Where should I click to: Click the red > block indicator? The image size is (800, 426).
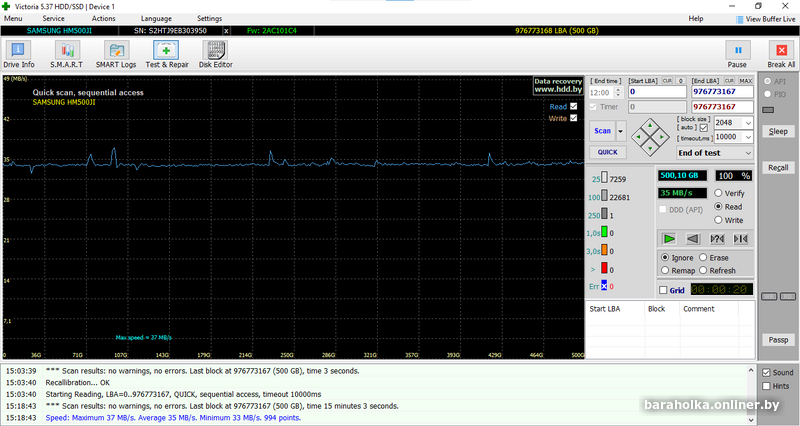click(x=604, y=268)
